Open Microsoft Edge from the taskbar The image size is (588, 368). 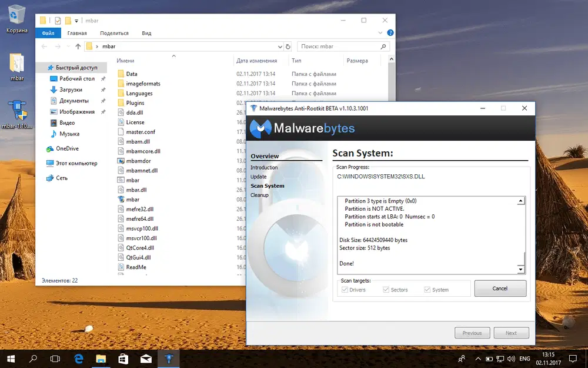click(x=79, y=359)
